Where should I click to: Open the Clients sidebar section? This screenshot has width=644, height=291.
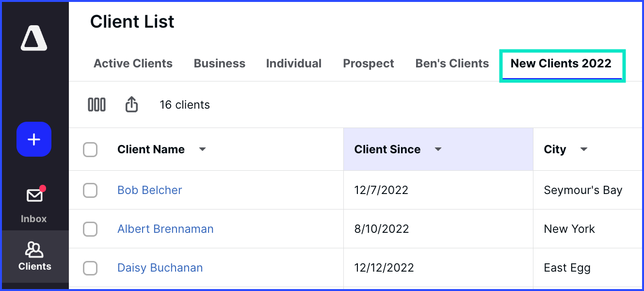pos(34,257)
